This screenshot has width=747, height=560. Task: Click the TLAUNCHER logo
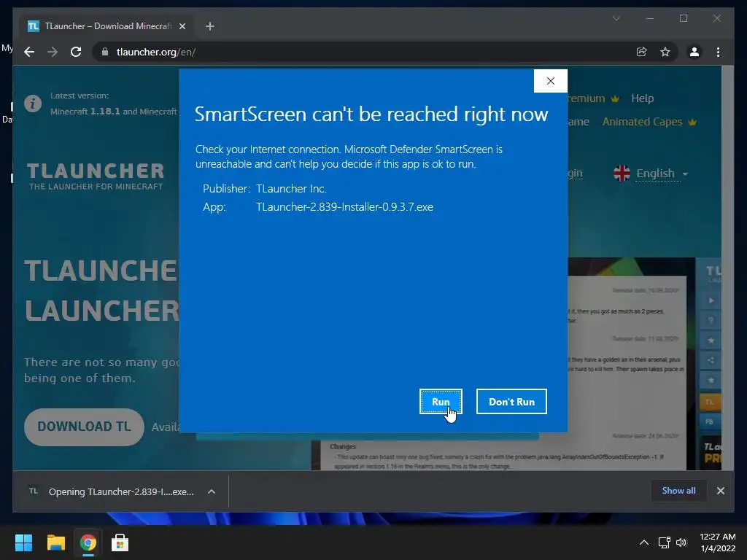[x=96, y=176]
